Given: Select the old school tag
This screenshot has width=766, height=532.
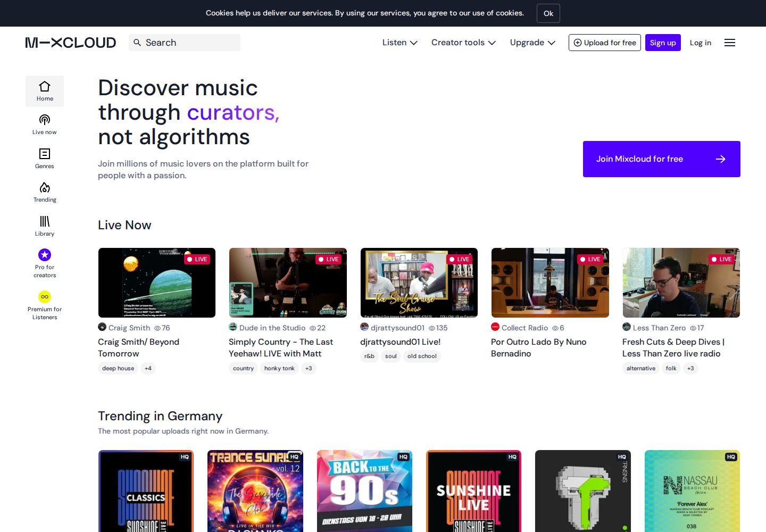Looking at the screenshot, I should (422, 356).
